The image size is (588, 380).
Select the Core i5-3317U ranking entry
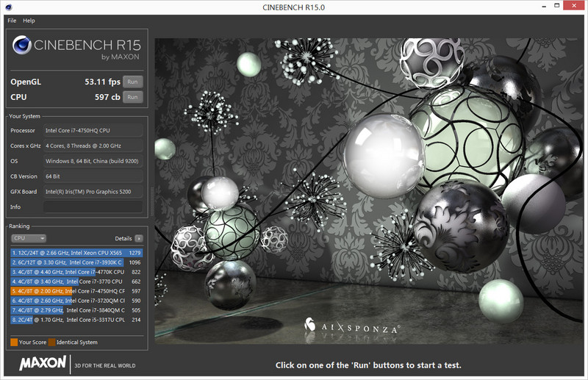point(77,320)
